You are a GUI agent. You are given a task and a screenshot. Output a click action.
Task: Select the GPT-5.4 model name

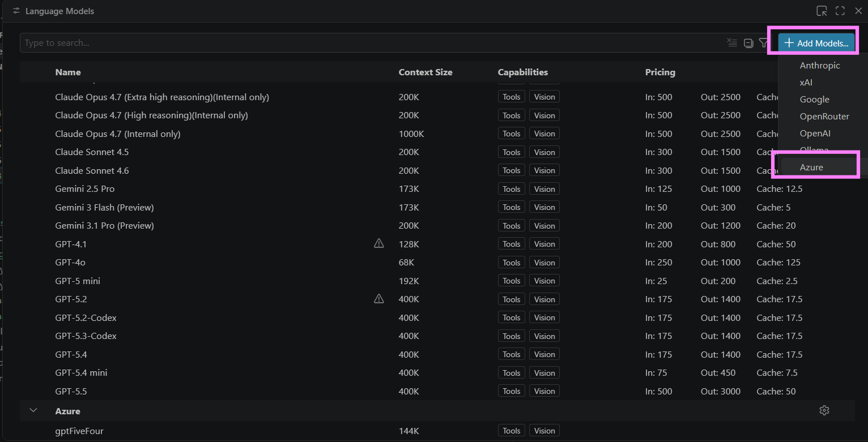click(71, 354)
